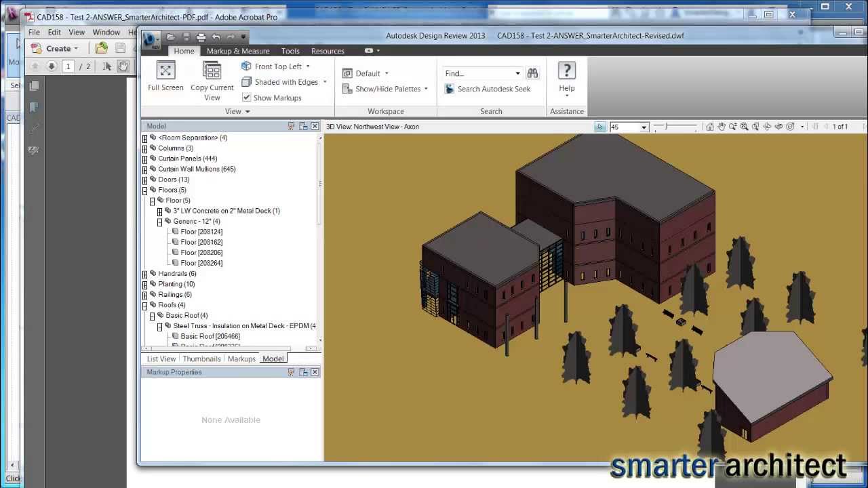Select the Pan hand tool in canvas toolbar
The width and height of the screenshot is (868, 488).
[722, 127]
